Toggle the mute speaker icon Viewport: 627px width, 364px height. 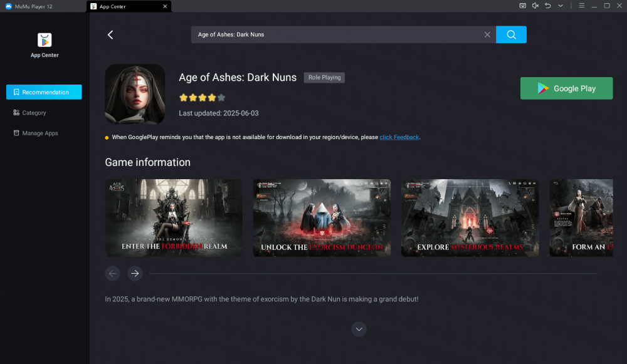535,6
